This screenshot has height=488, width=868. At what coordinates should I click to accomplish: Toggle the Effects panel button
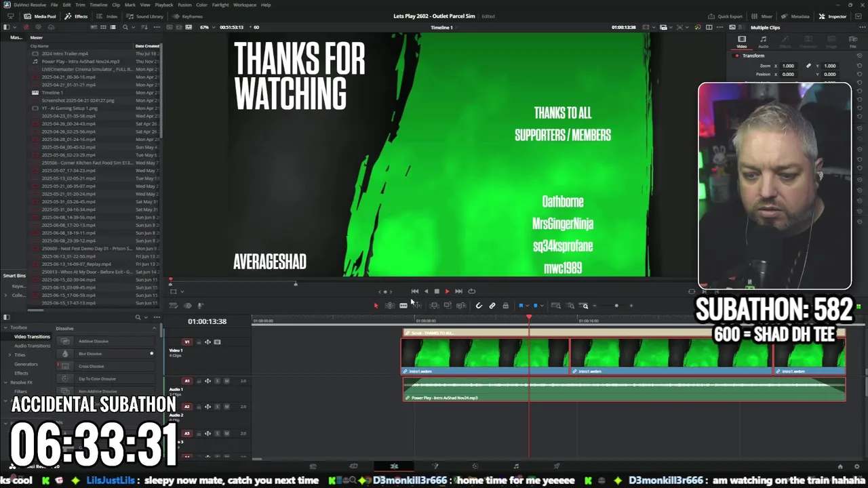pyautogui.click(x=76, y=16)
